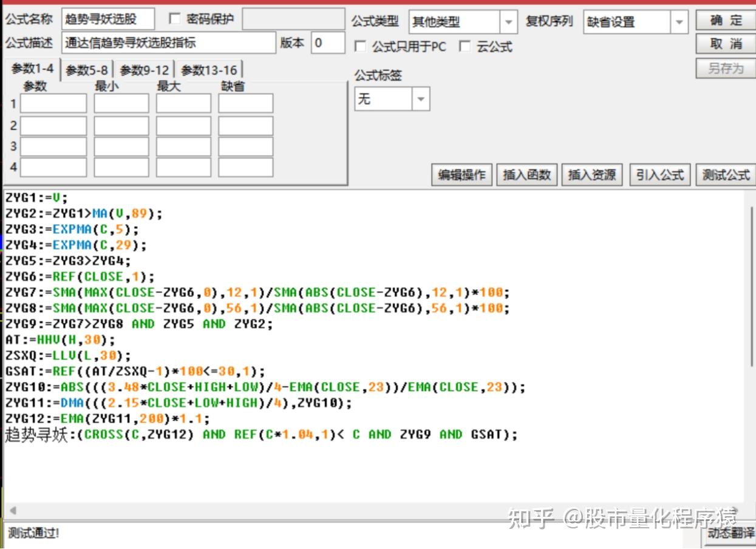Open 公式类型 dropdown

click(x=463, y=22)
